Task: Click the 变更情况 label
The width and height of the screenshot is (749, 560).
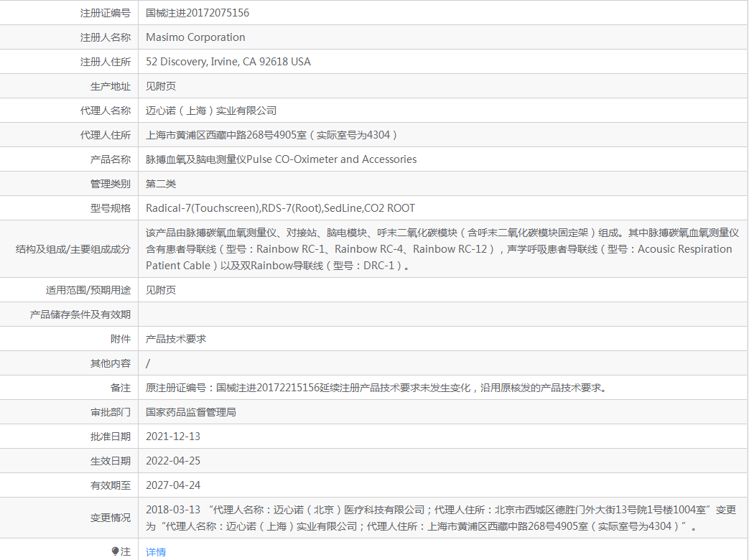Action: click(111, 518)
